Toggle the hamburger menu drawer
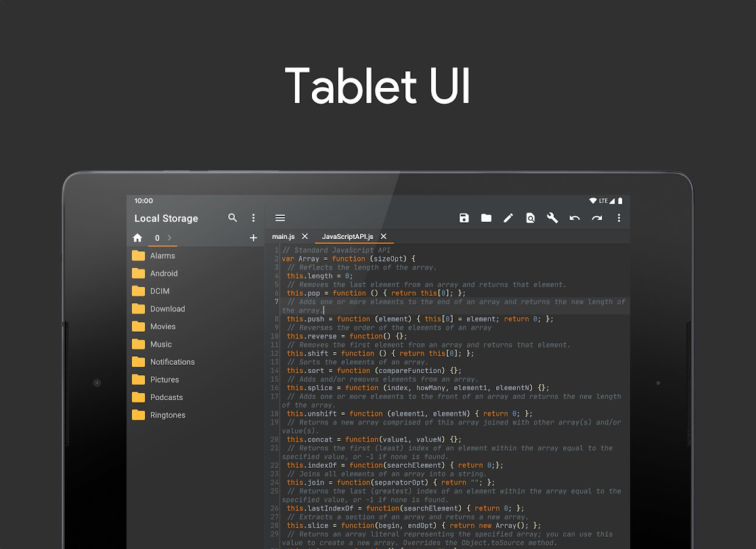This screenshot has height=549, width=756. pos(280,218)
